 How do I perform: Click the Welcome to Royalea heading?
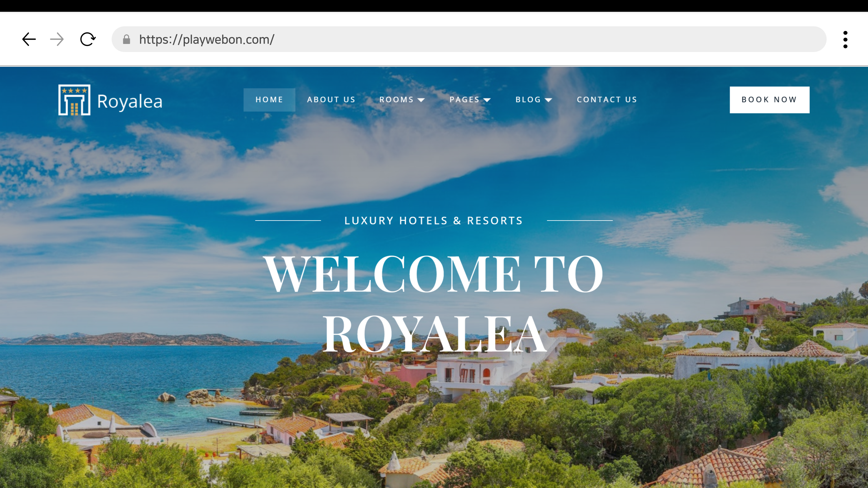[x=434, y=303]
